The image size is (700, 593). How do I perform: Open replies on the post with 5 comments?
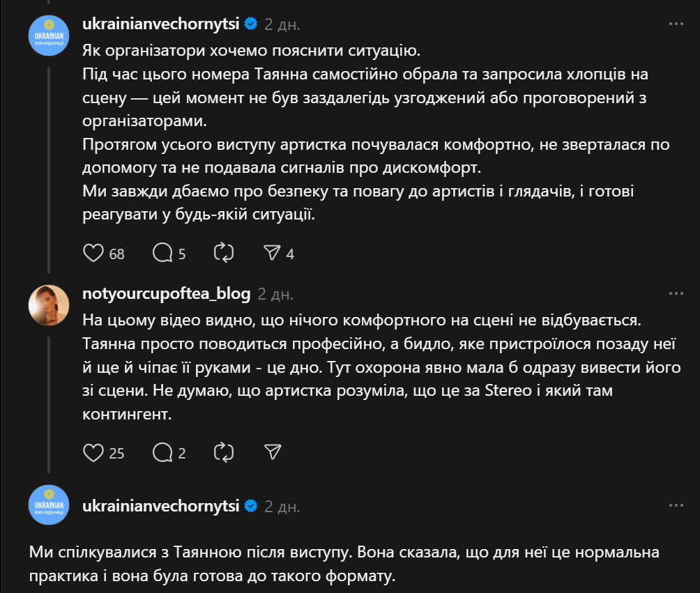pyautogui.click(x=162, y=253)
